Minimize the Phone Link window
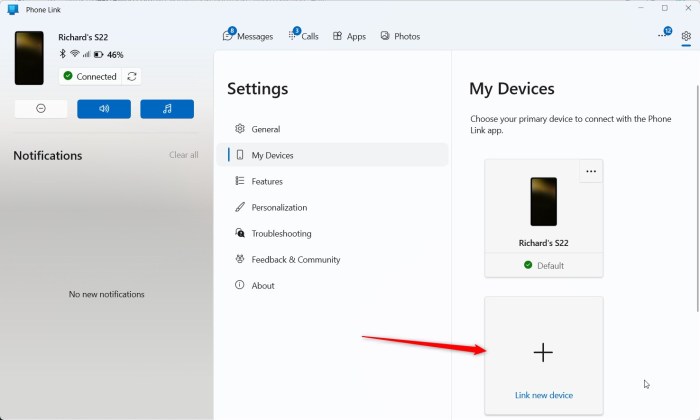Viewport: 700px width, 420px height. (x=641, y=8)
